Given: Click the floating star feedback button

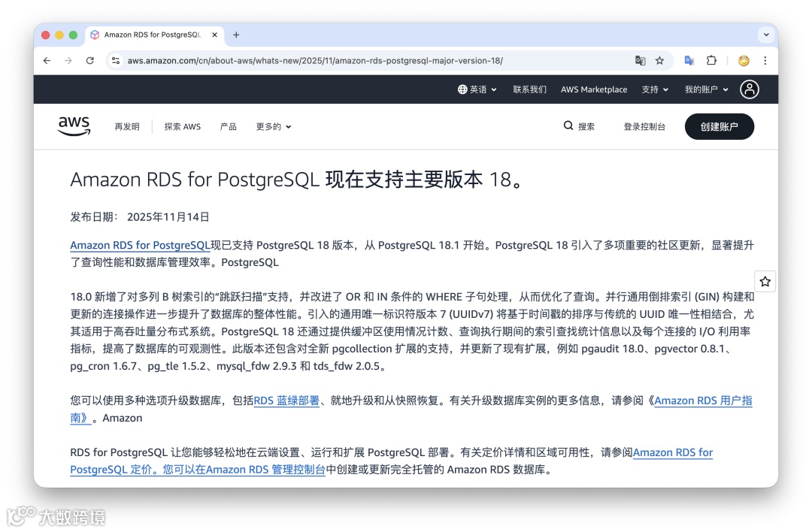Looking at the screenshot, I should (765, 282).
